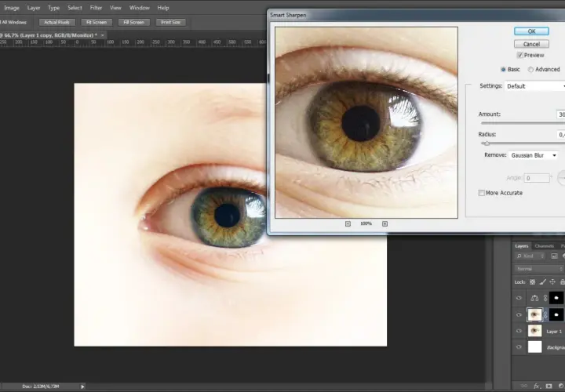Select the Layer 1 copy image thumbnail
This screenshot has width=565, height=392.
pyautogui.click(x=534, y=315)
